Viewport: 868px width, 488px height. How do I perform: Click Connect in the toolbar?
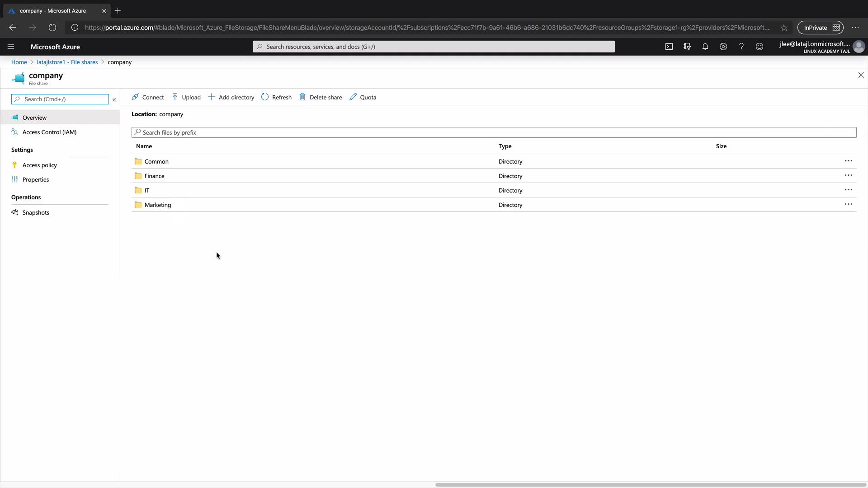pos(148,97)
